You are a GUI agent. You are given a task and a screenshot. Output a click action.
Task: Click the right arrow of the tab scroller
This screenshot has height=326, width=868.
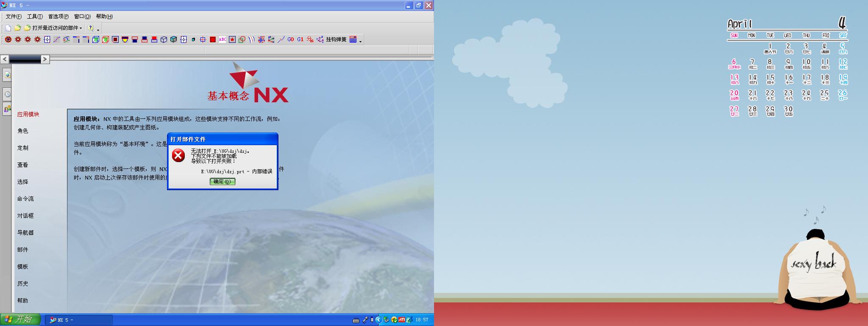pyautogui.click(x=45, y=59)
